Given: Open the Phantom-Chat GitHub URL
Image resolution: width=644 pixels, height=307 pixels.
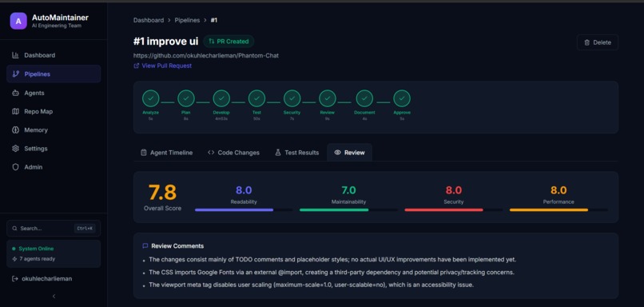Looking at the screenshot, I should pyautogui.click(x=206, y=55).
